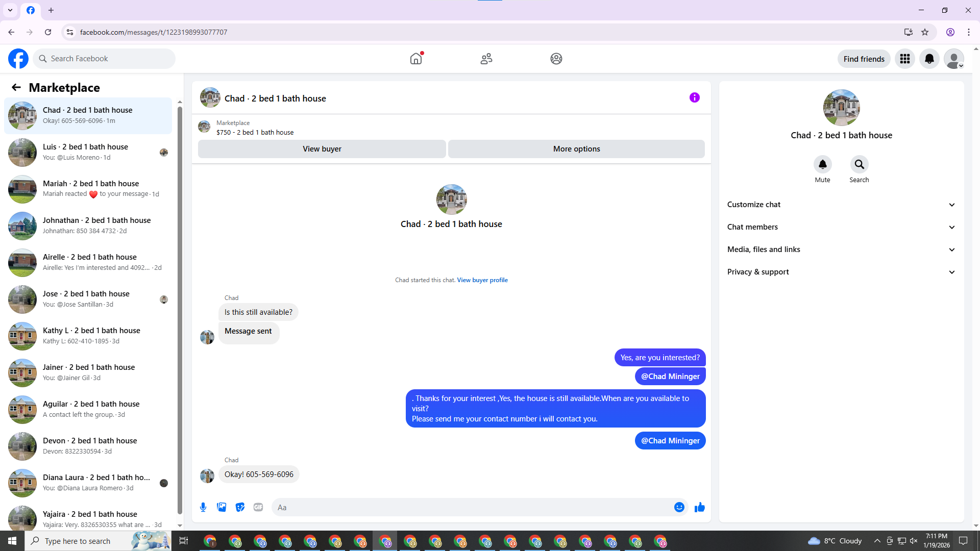Click the Windows taskbar search box
Image resolution: width=980 pixels, height=551 pixels.
[97, 541]
